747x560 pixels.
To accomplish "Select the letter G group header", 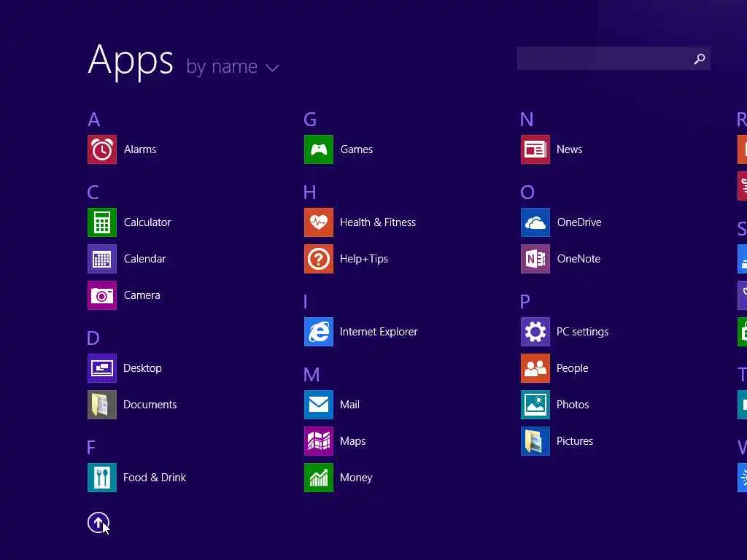I will pos(310,120).
